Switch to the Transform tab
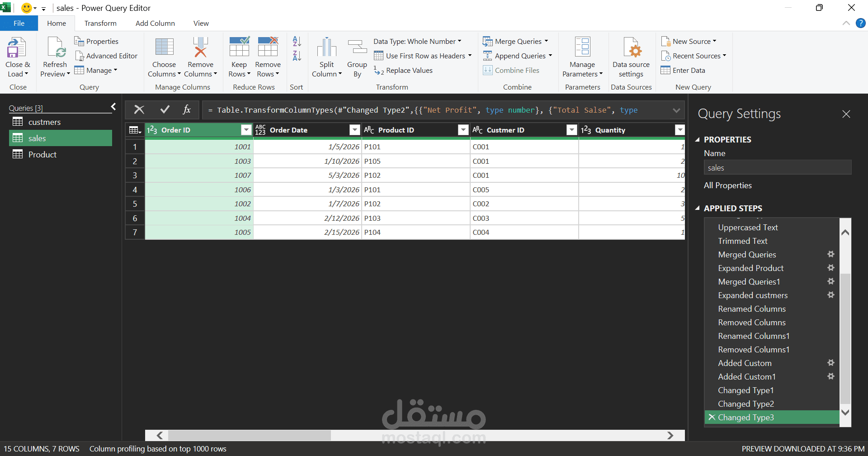868x456 pixels. [x=100, y=23]
